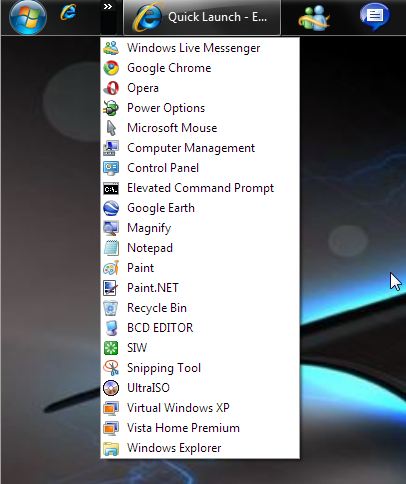Image resolution: width=406 pixels, height=484 pixels.
Task: Open Notepad via its label
Action: point(150,248)
